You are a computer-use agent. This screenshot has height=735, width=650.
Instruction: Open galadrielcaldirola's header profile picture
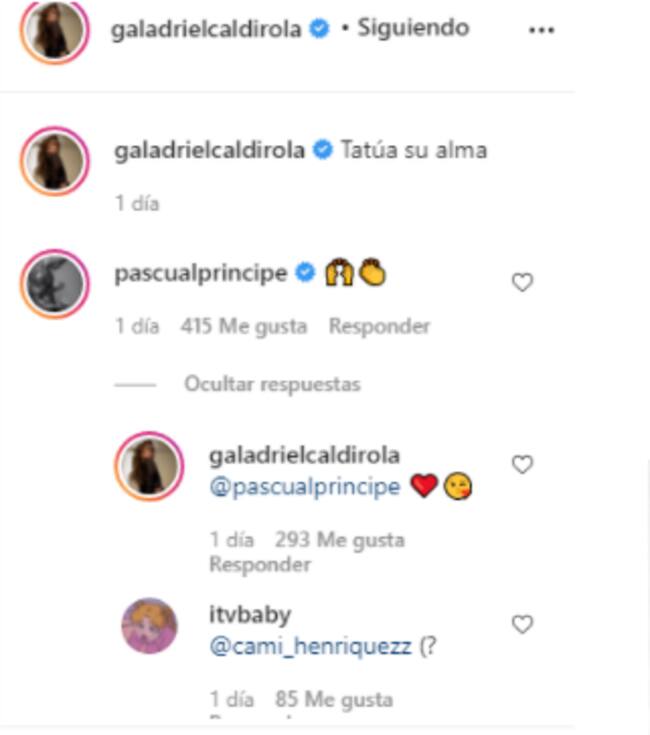[x=55, y=30]
